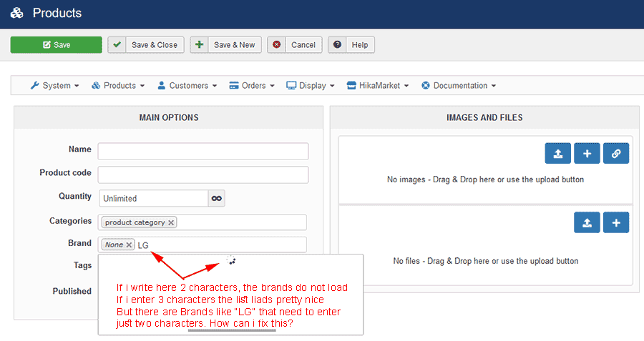Click the MAIN OPTIONS panel header

click(168, 118)
